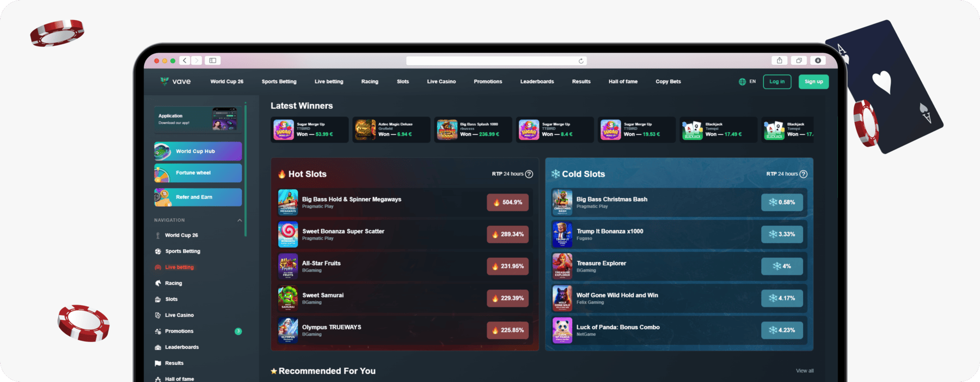Click the Slots sidebar icon
Image resolution: width=980 pixels, height=382 pixels.
tap(158, 299)
